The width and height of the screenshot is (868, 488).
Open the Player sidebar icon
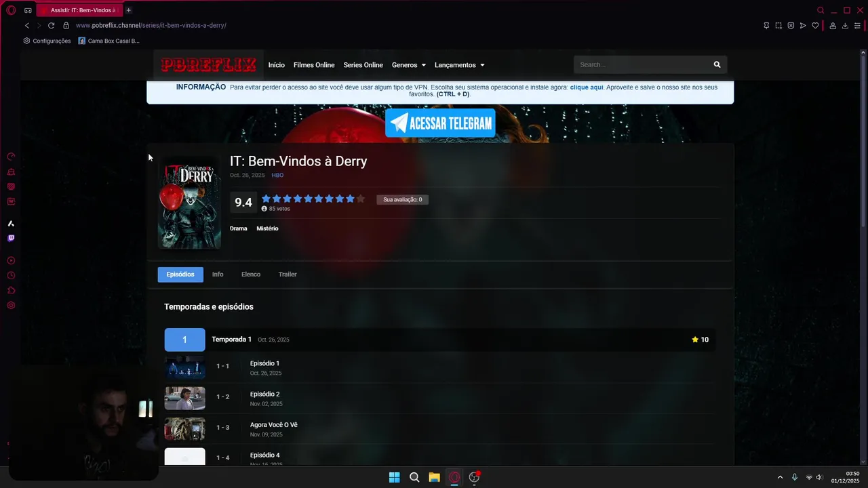pos(11,260)
